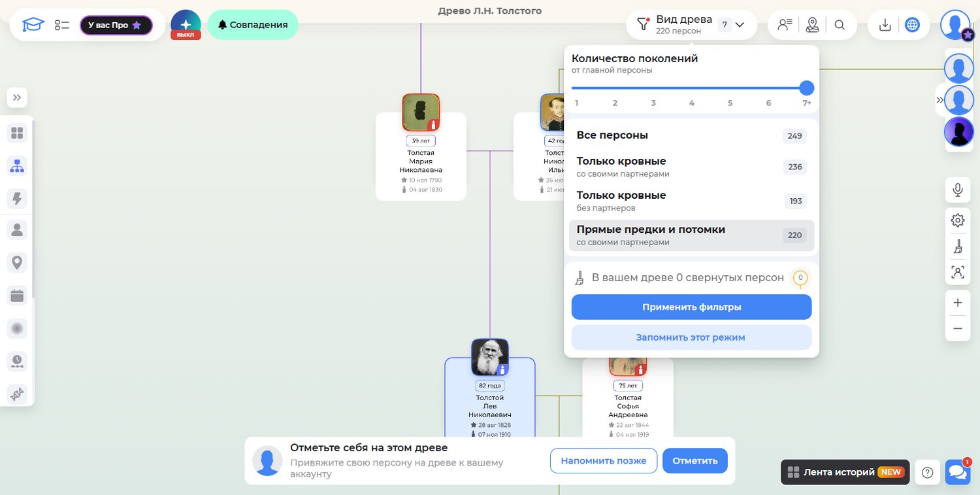The width and height of the screenshot is (980, 495).
Task: Select 'Прямые предки и потомки' option
Action: tap(691, 235)
